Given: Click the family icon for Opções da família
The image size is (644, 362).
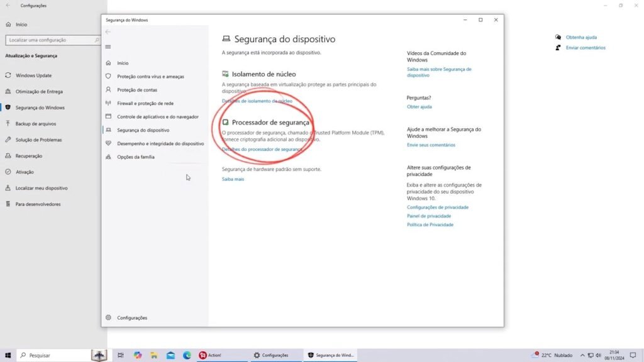Looking at the screenshot, I should [x=108, y=156].
